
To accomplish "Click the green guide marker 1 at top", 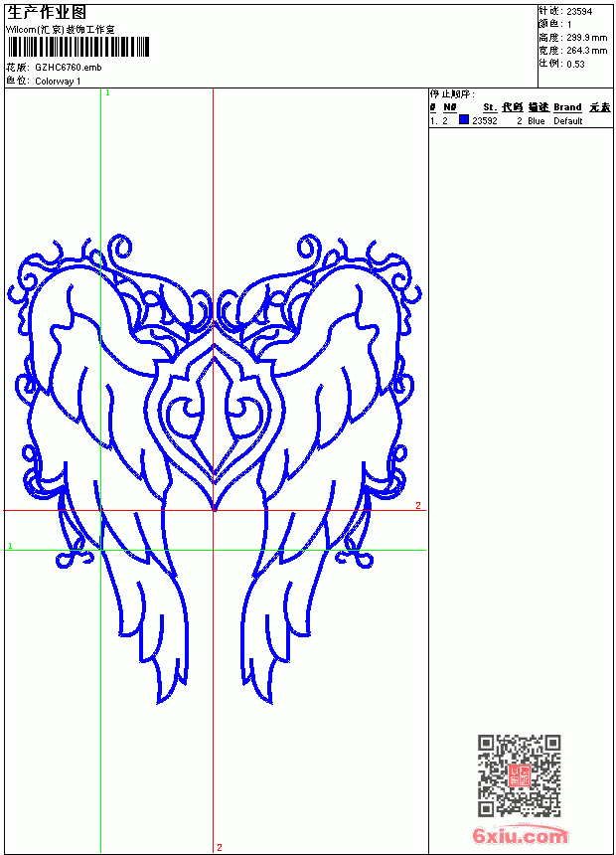I will [107, 93].
